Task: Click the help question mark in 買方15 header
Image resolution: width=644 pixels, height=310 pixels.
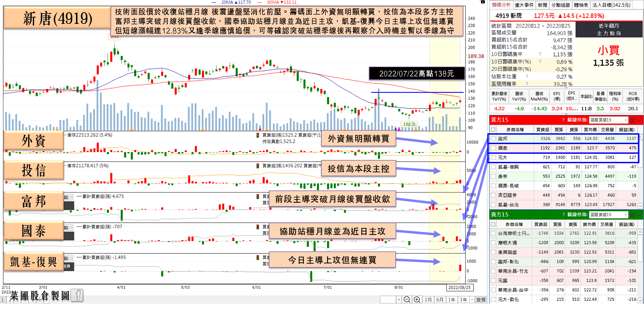Action: [563, 120]
